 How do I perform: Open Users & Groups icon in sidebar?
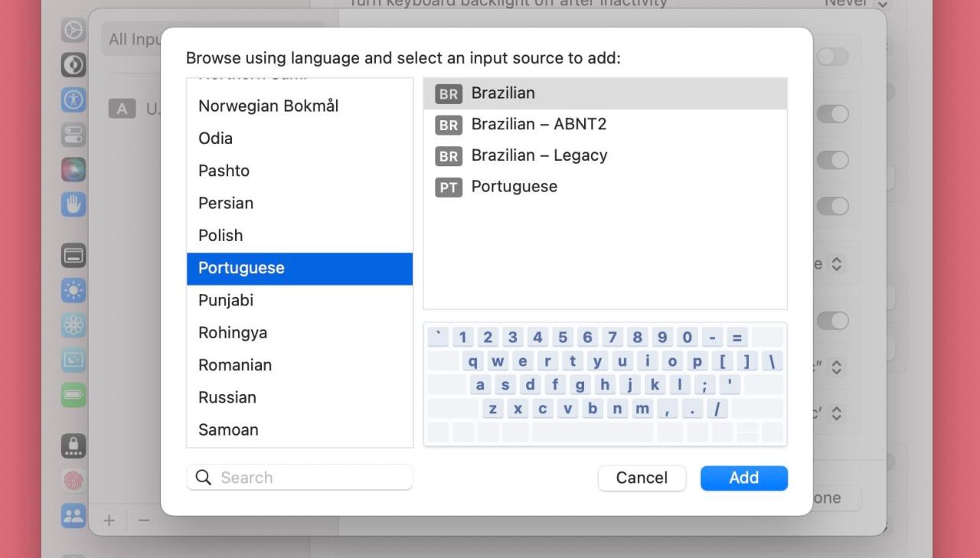click(73, 515)
